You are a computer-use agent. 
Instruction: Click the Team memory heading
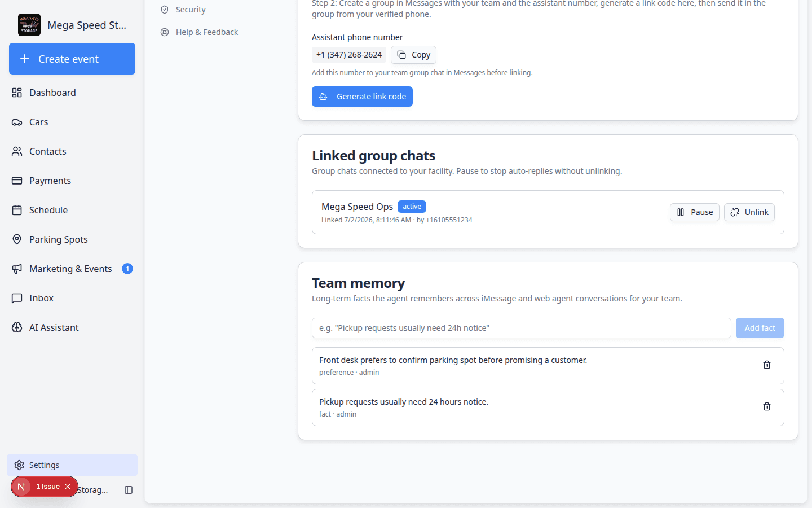358,283
